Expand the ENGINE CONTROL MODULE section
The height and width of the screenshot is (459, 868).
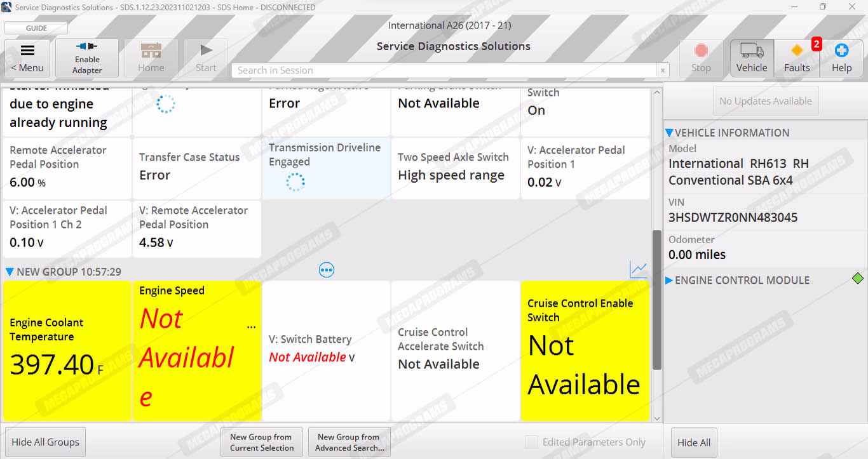(669, 280)
